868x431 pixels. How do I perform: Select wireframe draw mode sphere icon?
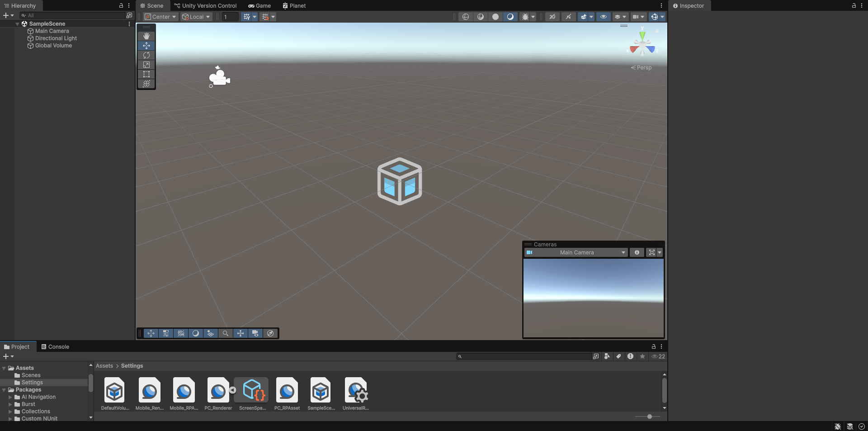coord(466,17)
